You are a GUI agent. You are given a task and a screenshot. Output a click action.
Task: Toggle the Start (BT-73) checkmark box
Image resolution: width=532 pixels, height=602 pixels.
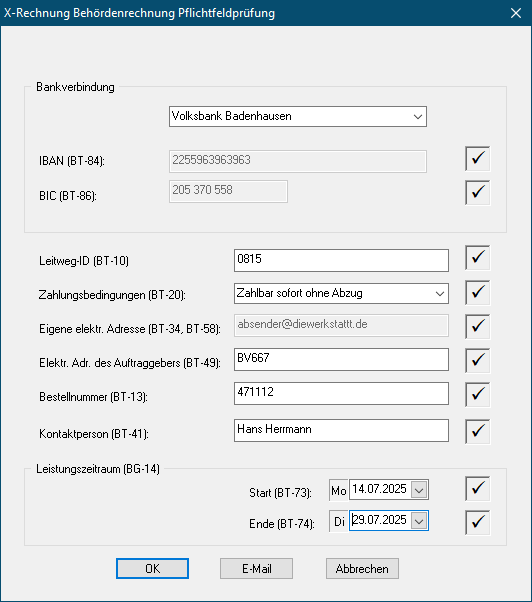coord(477,489)
